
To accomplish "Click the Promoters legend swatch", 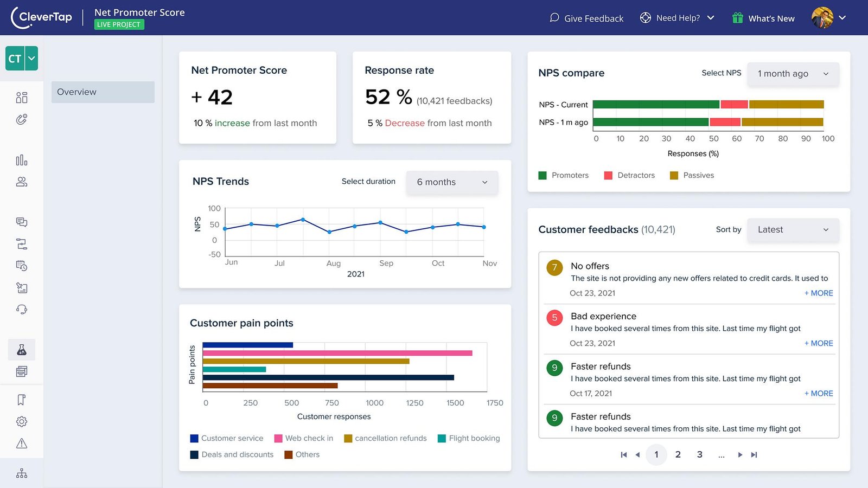I will pyautogui.click(x=542, y=176).
